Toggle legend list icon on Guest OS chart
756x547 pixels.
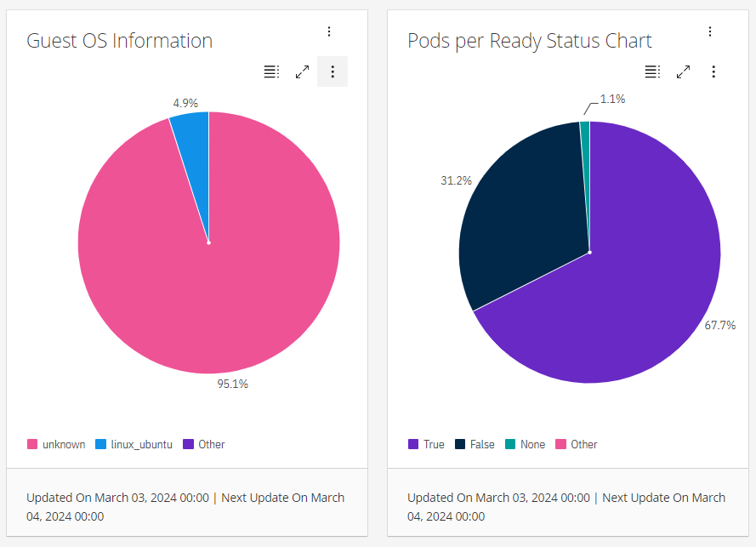[271, 71]
